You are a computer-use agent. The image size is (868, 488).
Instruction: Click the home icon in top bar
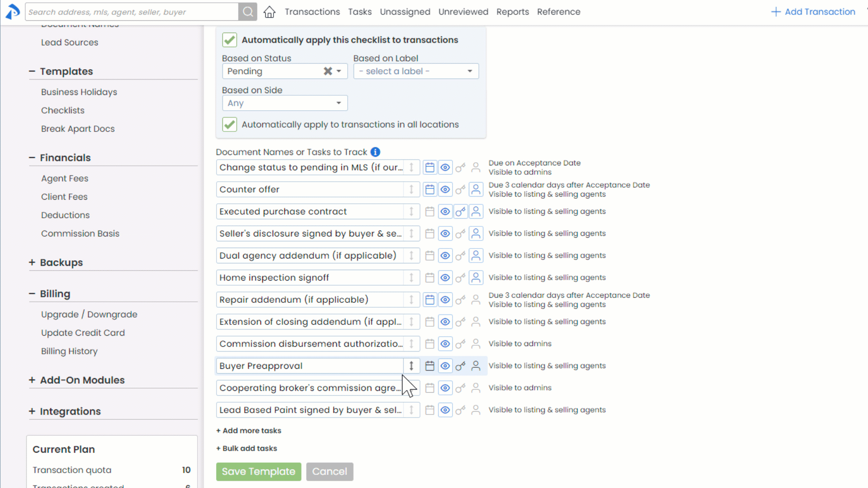tap(269, 12)
